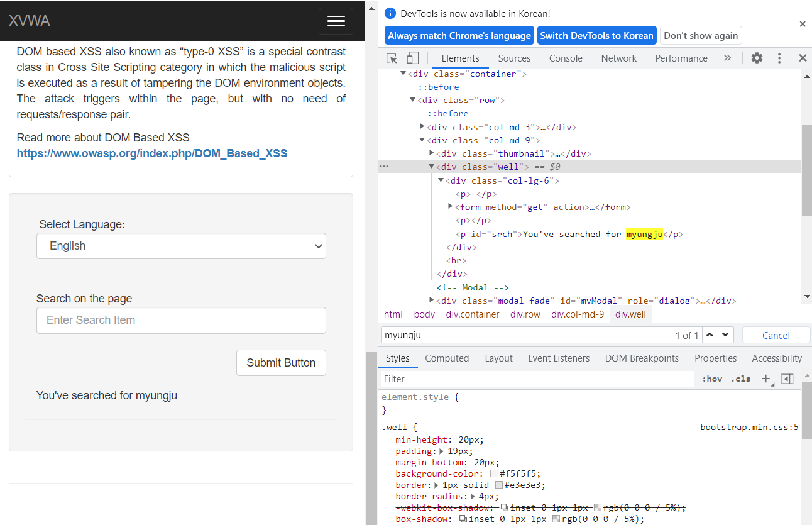The width and height of the screenshot is (812, 525).
Task: Open the Properties pane tab
Action: [x=716, y=358]
